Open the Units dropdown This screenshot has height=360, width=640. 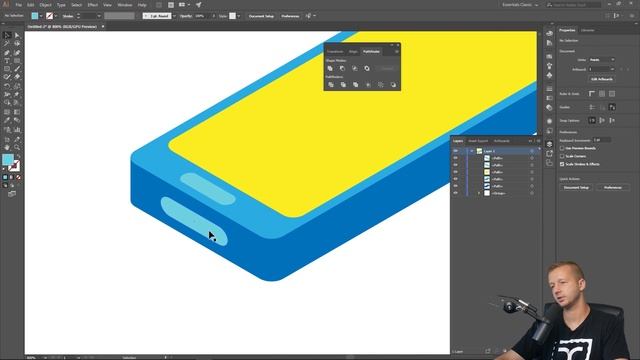tap(602, 60)
